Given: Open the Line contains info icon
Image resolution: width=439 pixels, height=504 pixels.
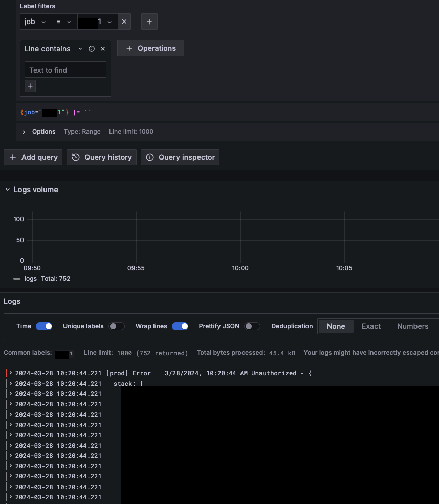Looking at the screenshot, I should pyautogui.click(x=92, y=49).
